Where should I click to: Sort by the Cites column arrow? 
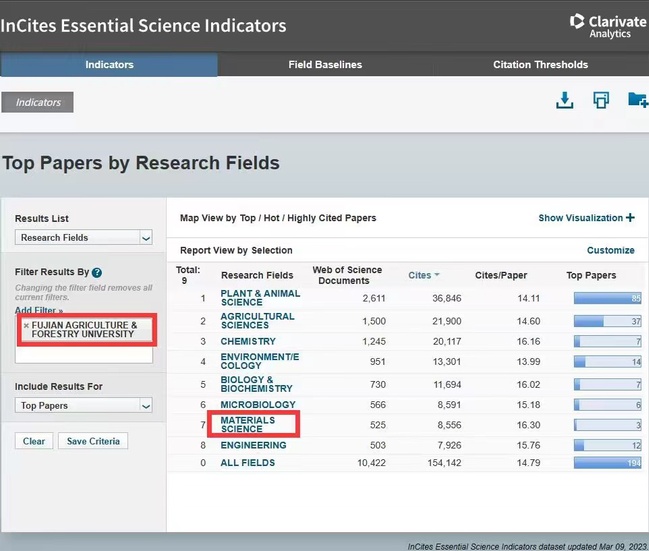point(437,275)
